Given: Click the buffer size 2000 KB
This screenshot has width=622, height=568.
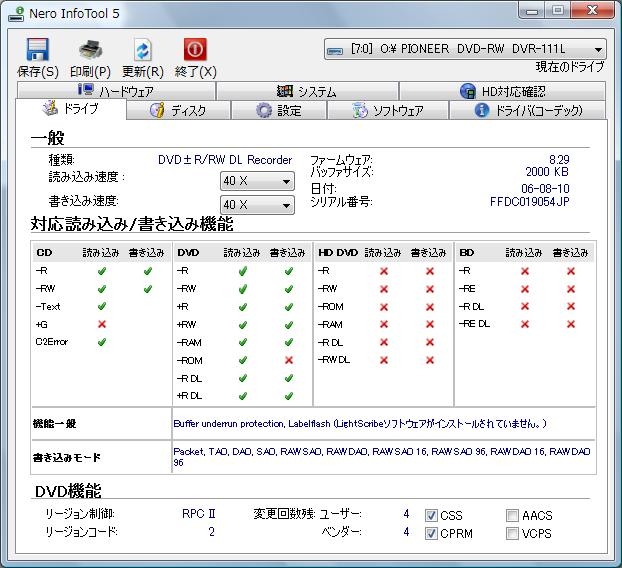Looking at the screenshot, I should click(x=547, y=172).
